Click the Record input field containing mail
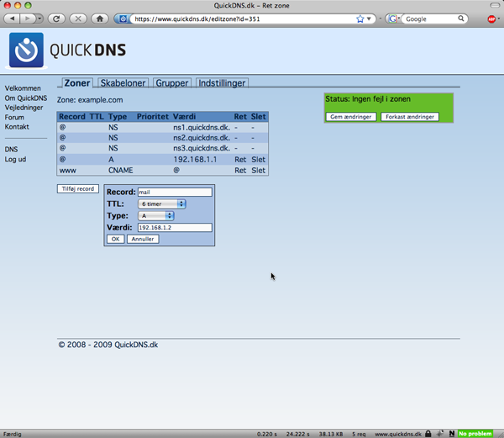This screenshot has height=438, width=504. [174, 192]
